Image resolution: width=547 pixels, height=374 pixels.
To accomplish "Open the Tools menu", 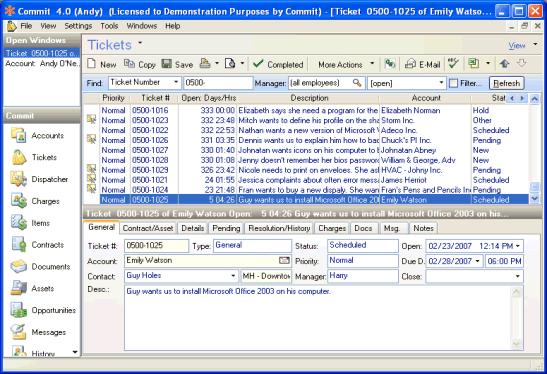I will tap(109, 26).
